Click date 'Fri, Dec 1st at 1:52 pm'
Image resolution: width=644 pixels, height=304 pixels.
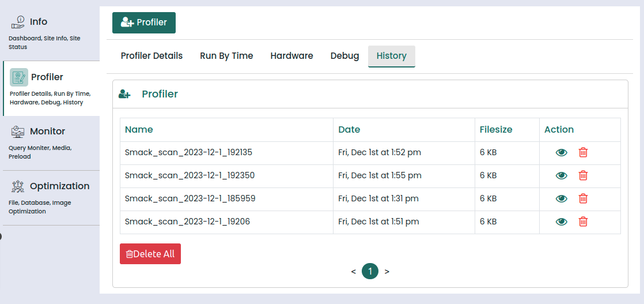(x=380, y=153)
